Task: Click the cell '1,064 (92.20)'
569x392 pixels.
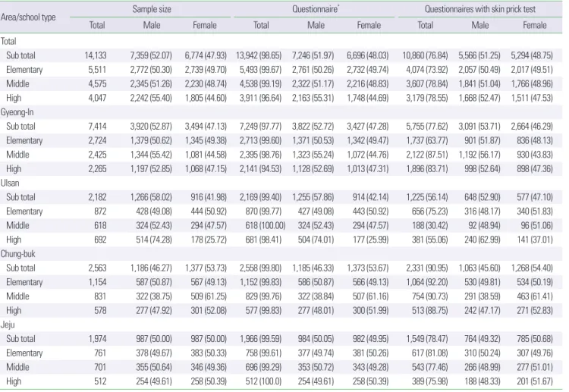Action: click(x=426, y=282)
